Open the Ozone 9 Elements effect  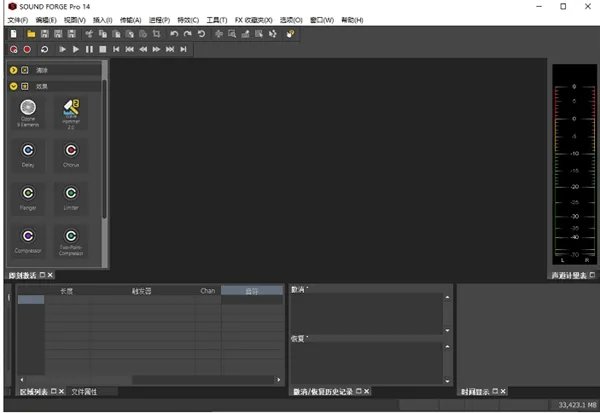[x=28, y=113]
